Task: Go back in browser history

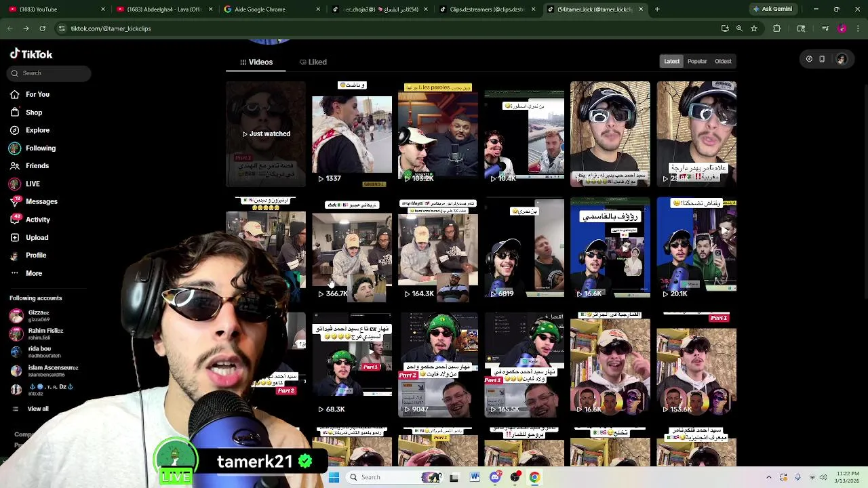Action: (9, 28)
